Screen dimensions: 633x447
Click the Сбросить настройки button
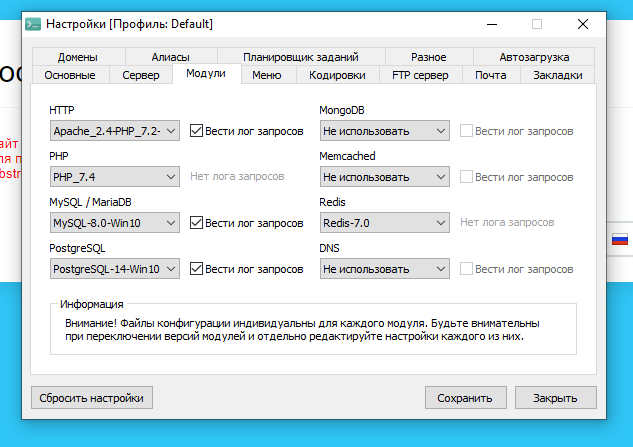[91, 398]
